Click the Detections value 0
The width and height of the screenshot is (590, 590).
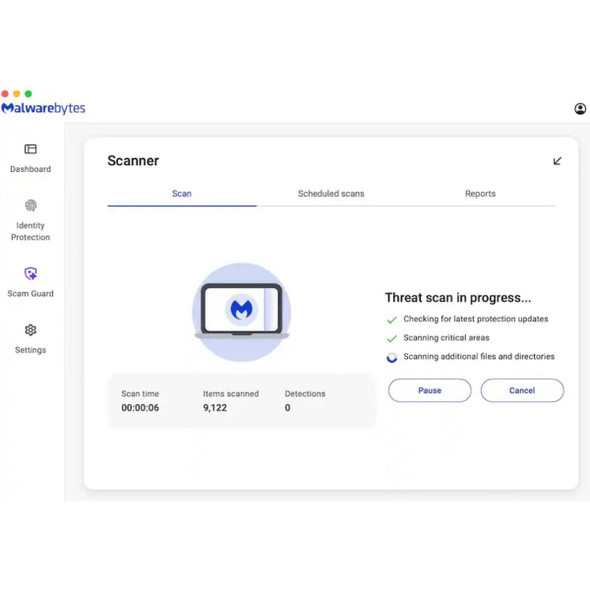[x=287, y=408]
